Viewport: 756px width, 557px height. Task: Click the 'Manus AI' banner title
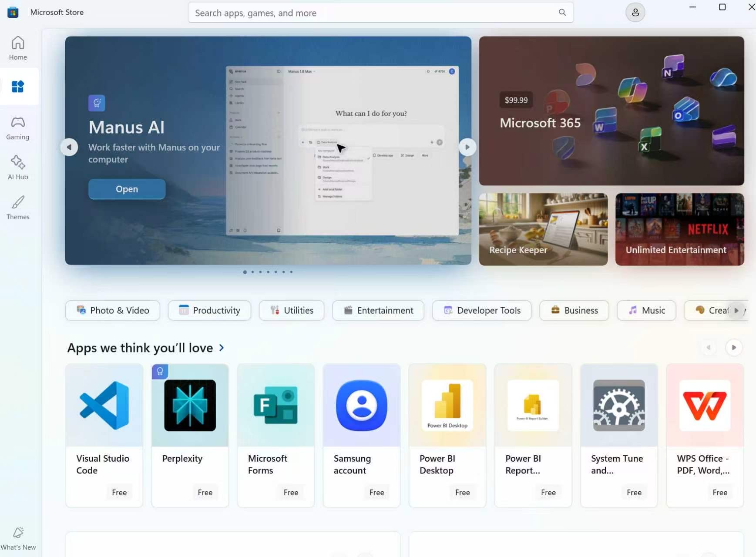[x=127, y=128]
